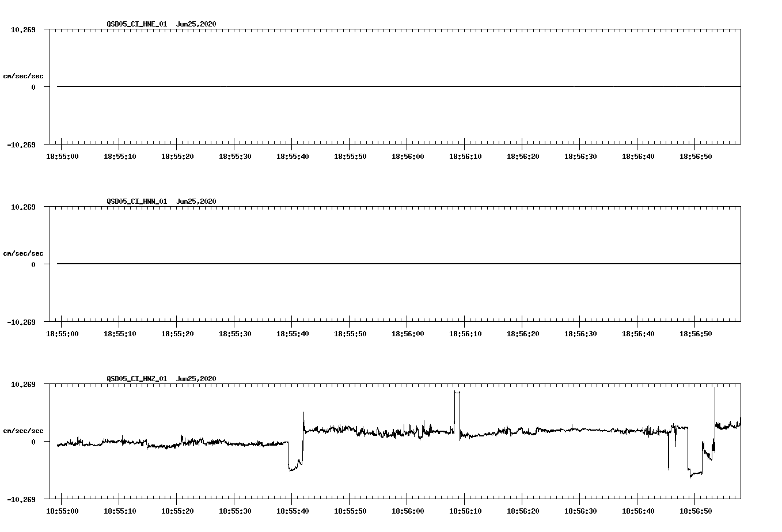Select the -10.269 lower limit on HNE plot
The image size is (782, 532).
pyautogui.click(x=21, y=145)
